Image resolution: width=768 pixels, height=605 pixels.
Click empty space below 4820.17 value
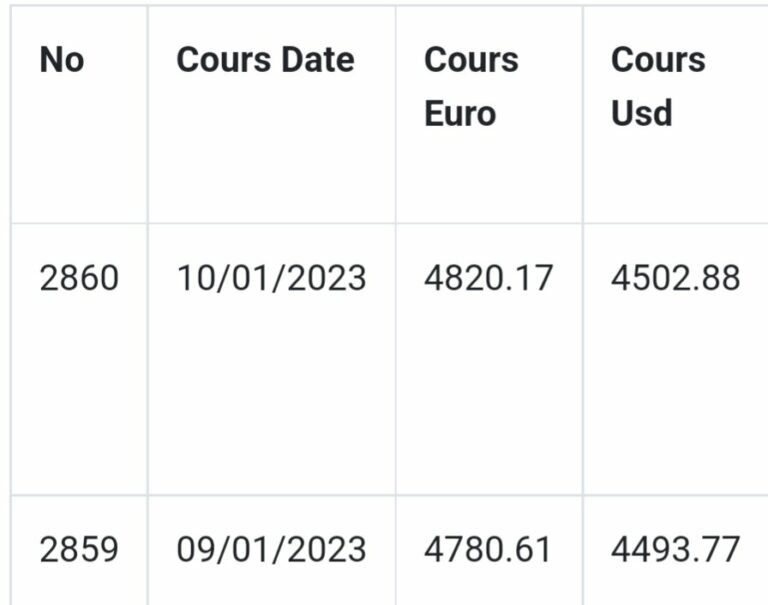(x=488, y=392)
